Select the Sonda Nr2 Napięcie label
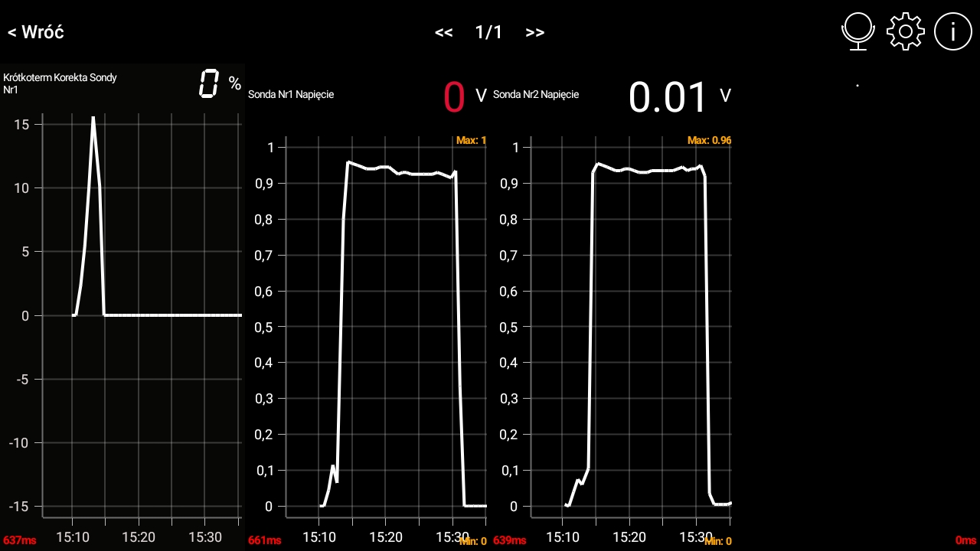The height and width of the screenshot is (551, 980). pos(536,95)
